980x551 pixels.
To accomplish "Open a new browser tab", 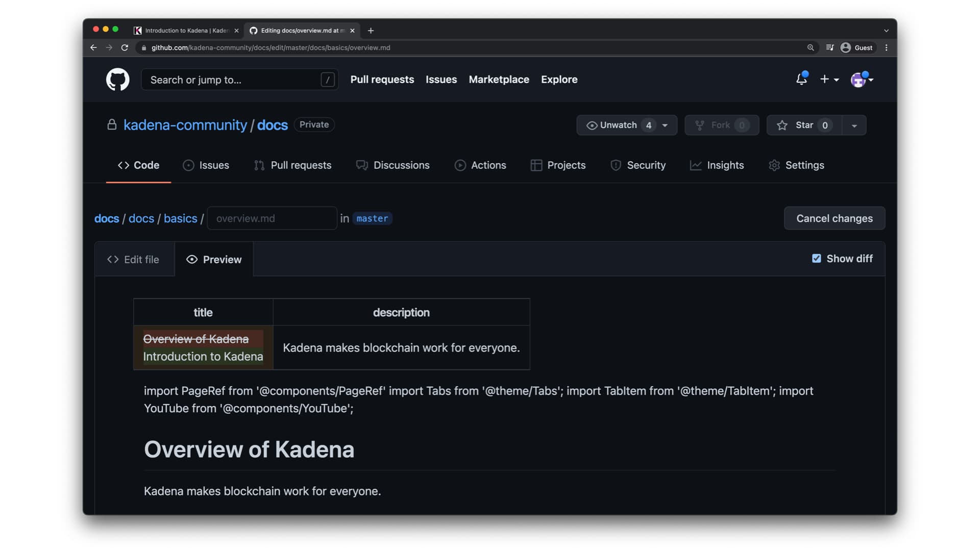I will [x=371, y=31].
